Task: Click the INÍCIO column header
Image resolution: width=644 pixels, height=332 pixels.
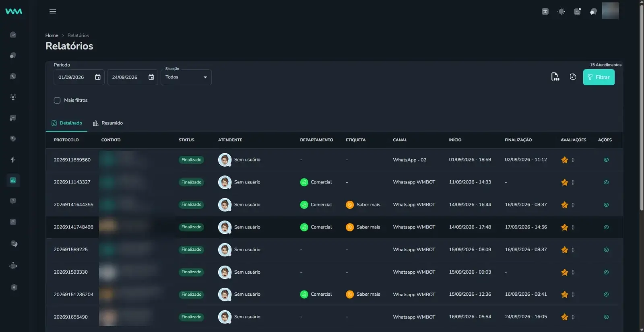Action: click(x=455, y=140)
